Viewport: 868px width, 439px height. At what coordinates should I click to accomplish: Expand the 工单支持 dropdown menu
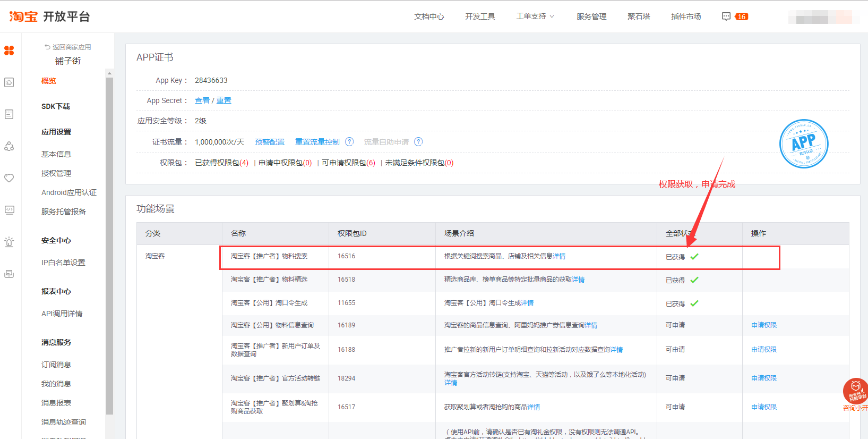point(535,16)
